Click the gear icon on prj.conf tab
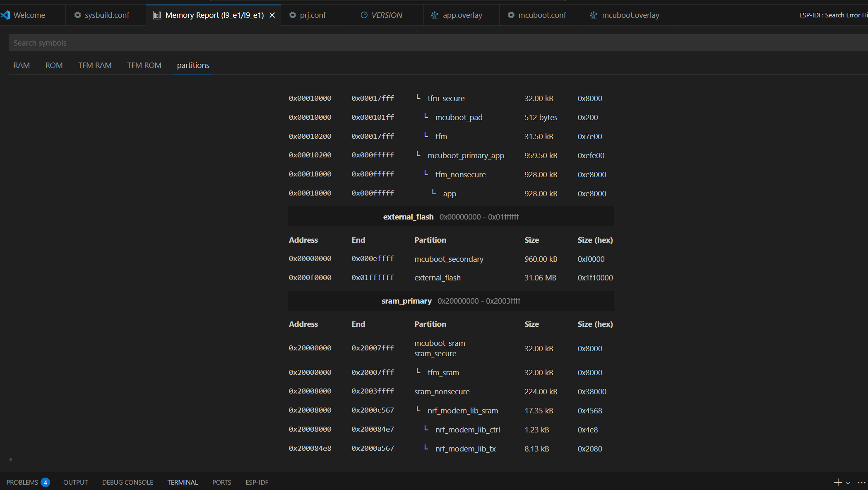This screenshot has height=490, width=868. click(293, 15)
